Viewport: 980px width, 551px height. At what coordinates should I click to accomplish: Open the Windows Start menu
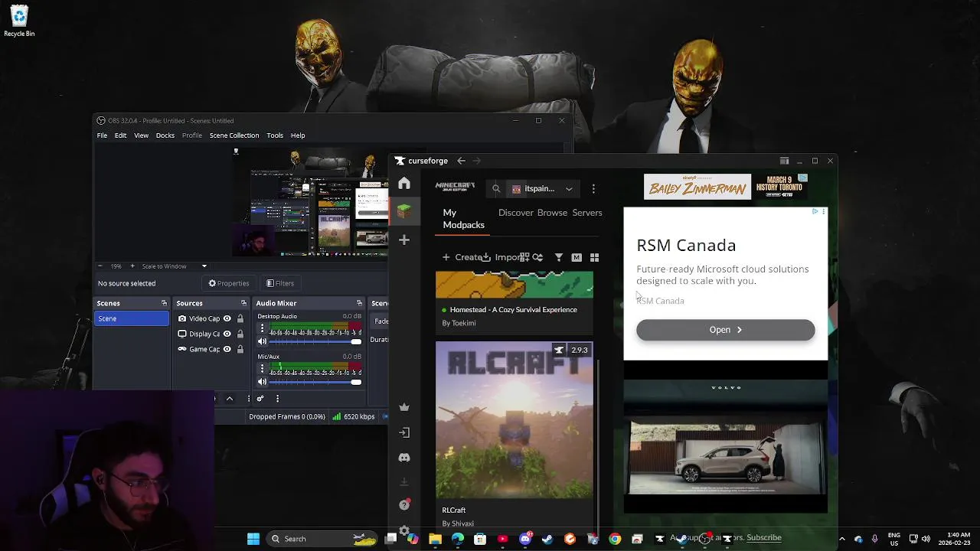(253, 539)
